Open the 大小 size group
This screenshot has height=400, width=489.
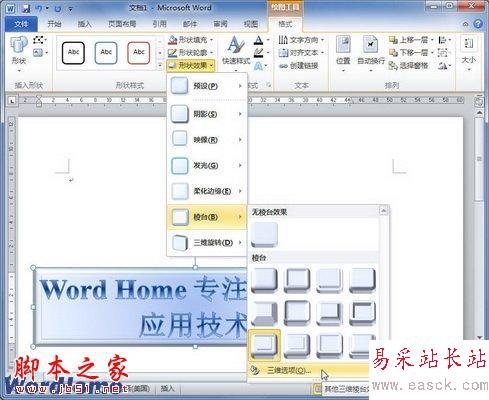[x=469, y=53]
